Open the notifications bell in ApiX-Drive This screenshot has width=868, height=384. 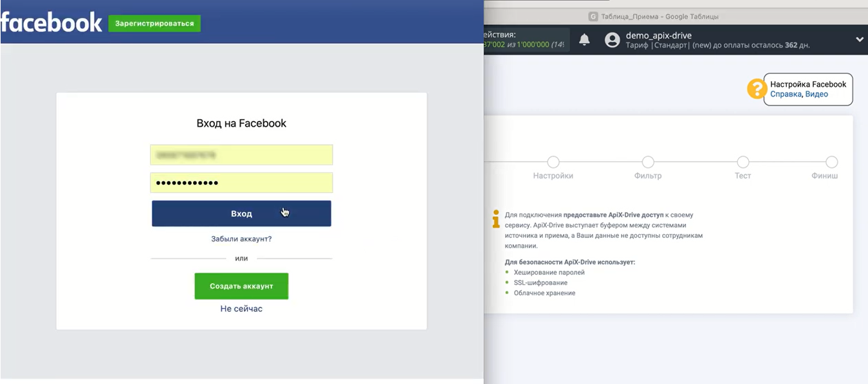(584, 40)
